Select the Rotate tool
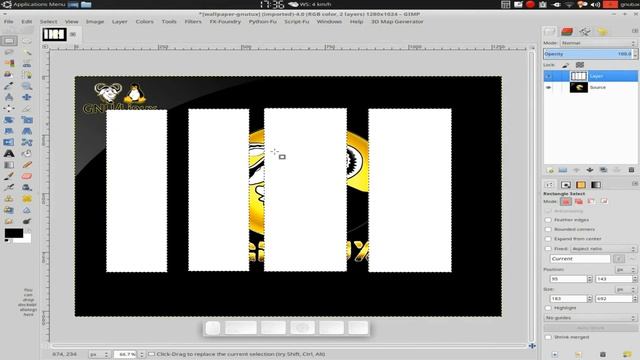640x360 pixels. [x=9, y=120]
